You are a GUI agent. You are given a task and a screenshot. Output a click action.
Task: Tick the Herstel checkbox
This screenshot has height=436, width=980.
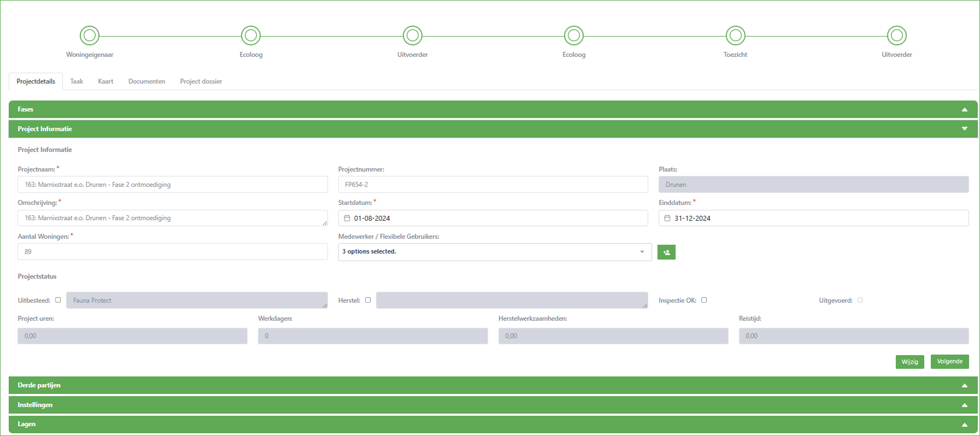[368, 300]
